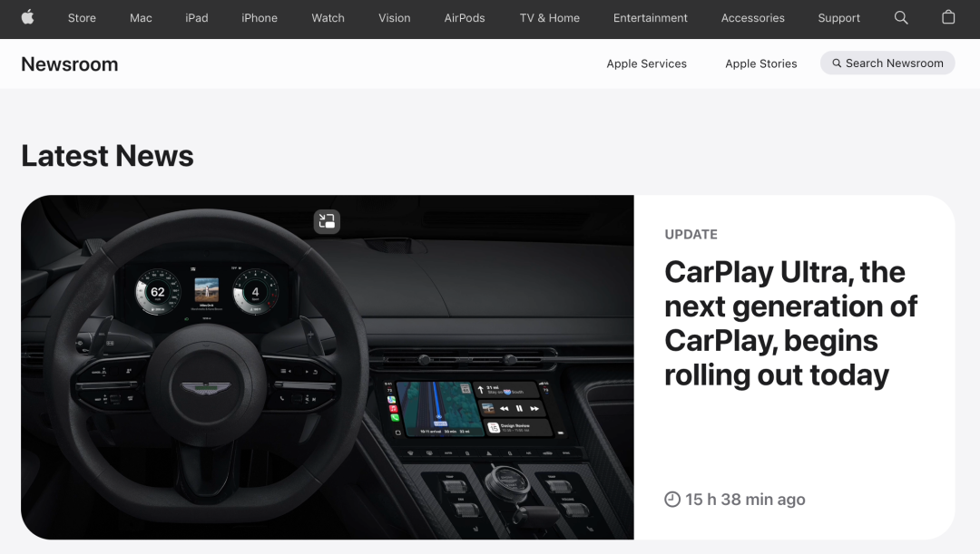Open the TV & Home menu
The width and height of the screenshot is (980, 554).
pos(549,18)
